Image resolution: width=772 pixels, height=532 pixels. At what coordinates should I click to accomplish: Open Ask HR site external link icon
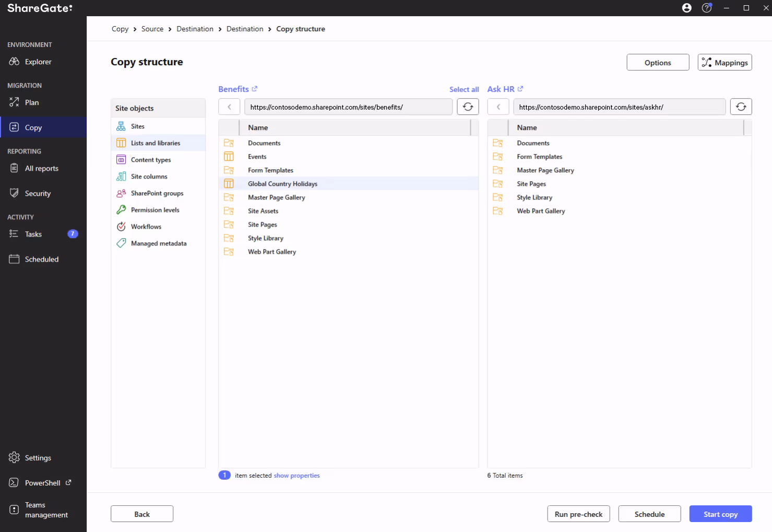pyautogui.click(x=520, y=89)
